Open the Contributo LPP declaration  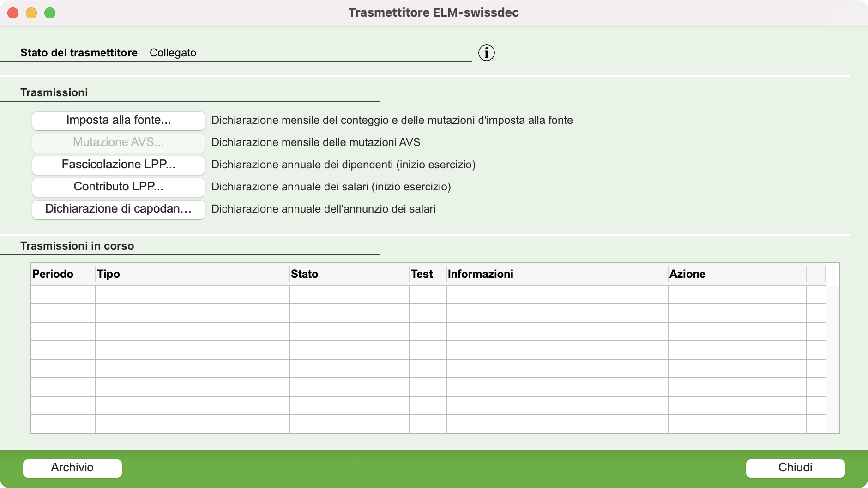point(119,187)
